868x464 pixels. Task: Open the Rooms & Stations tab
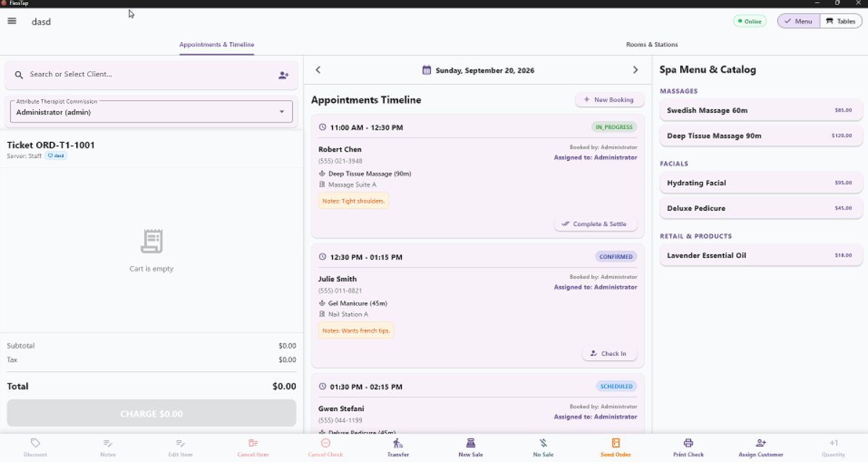pos(652,44)
